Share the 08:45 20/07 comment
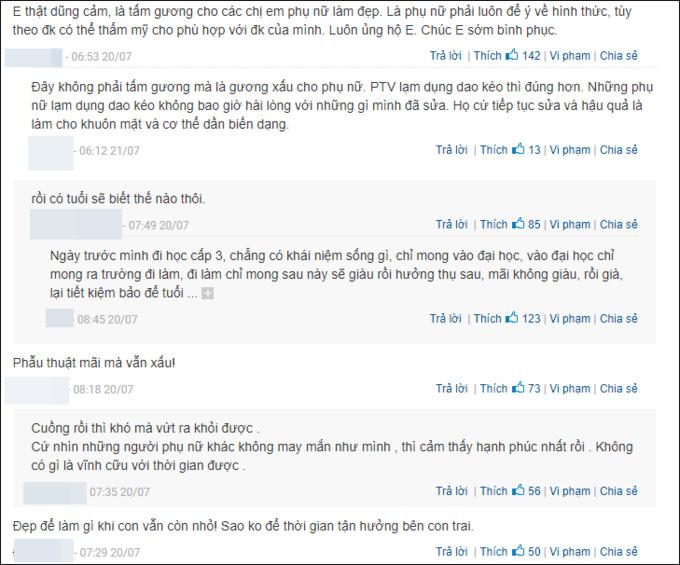This screenshot has height=565, width=680. pyautogui.click(x=618, y=318)
